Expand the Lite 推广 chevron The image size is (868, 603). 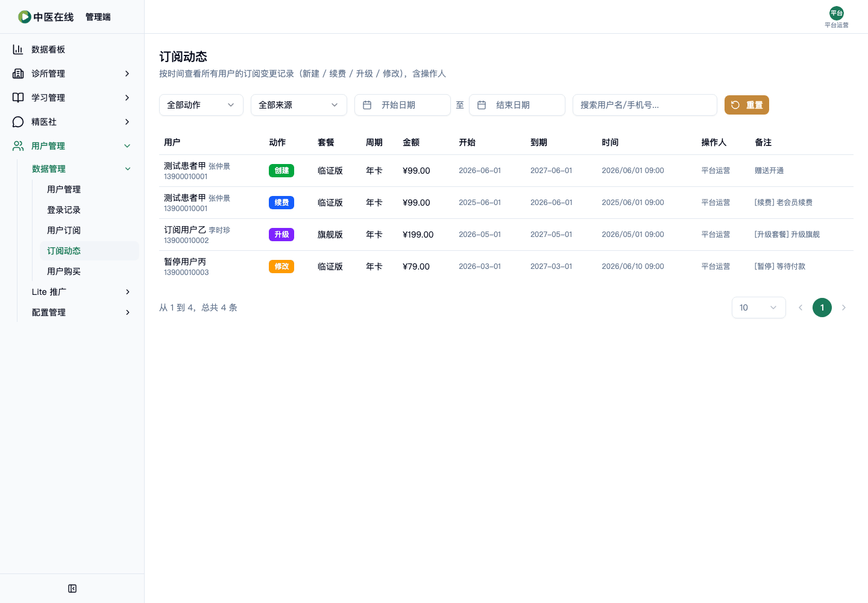tap(128, 292)
